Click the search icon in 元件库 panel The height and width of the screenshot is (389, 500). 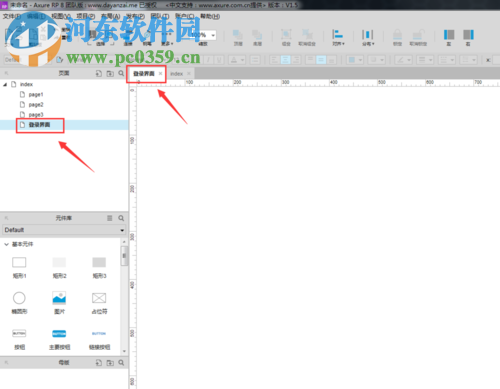tap(121, 218)
